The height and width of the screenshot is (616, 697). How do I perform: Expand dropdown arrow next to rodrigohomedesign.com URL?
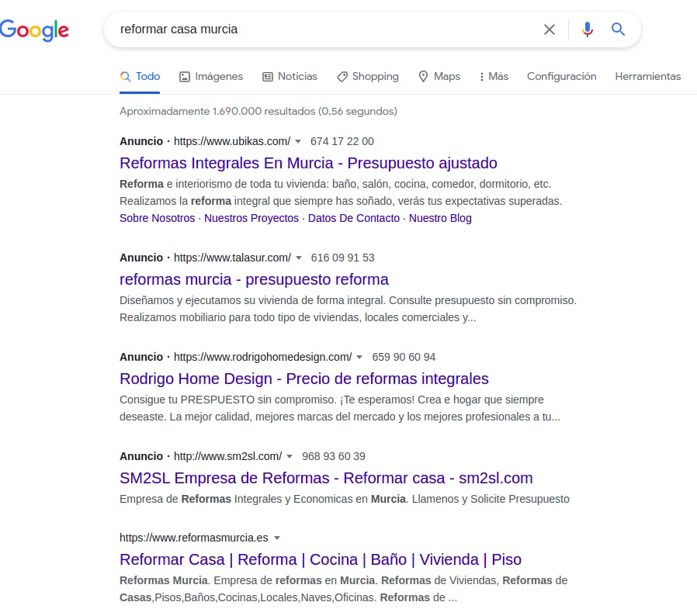[359, 358]
